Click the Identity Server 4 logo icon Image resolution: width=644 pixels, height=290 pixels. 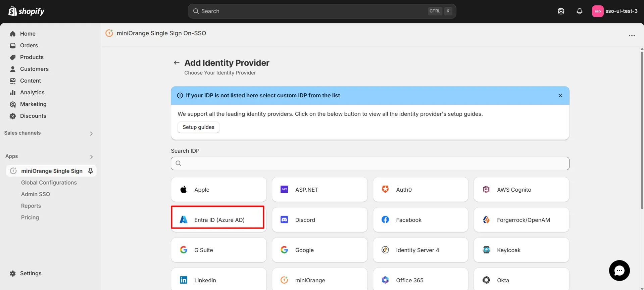[385, 250]
